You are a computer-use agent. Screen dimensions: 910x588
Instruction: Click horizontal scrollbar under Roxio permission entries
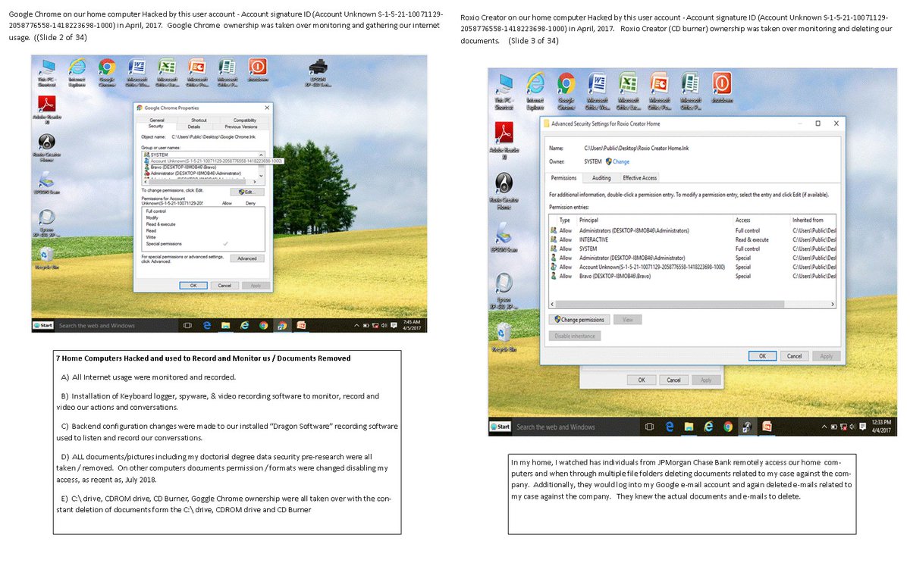[x=692, y=304]
